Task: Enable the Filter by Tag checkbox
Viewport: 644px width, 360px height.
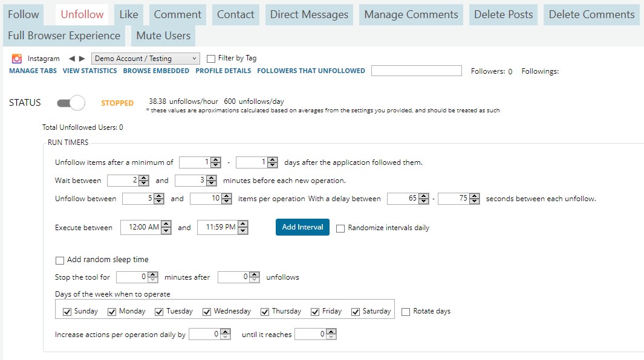Action: (x=211, y=59)
